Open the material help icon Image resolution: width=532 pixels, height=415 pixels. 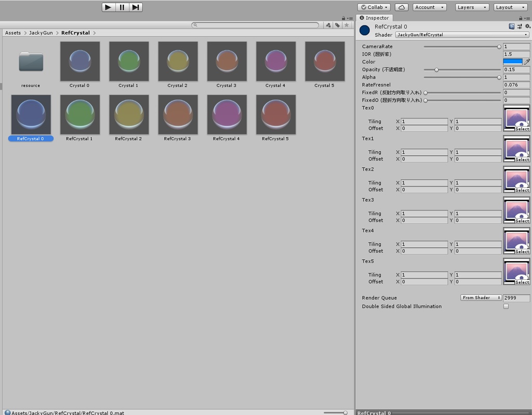pyautogui.click(x=512, y=26)
